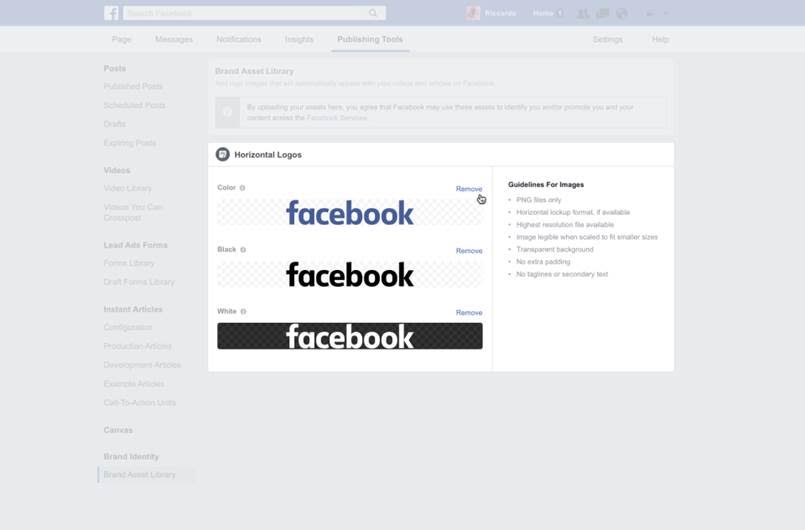Click the info icon beside Color label

[x=243, y=188]
